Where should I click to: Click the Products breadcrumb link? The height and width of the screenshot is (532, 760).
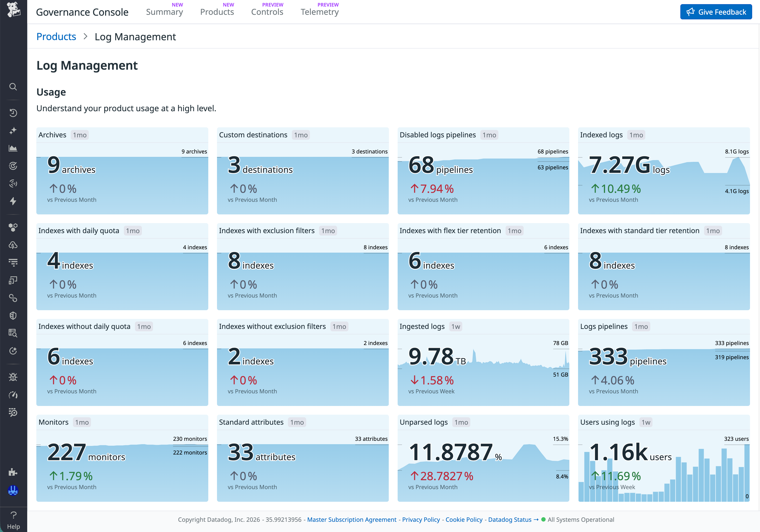56,37
